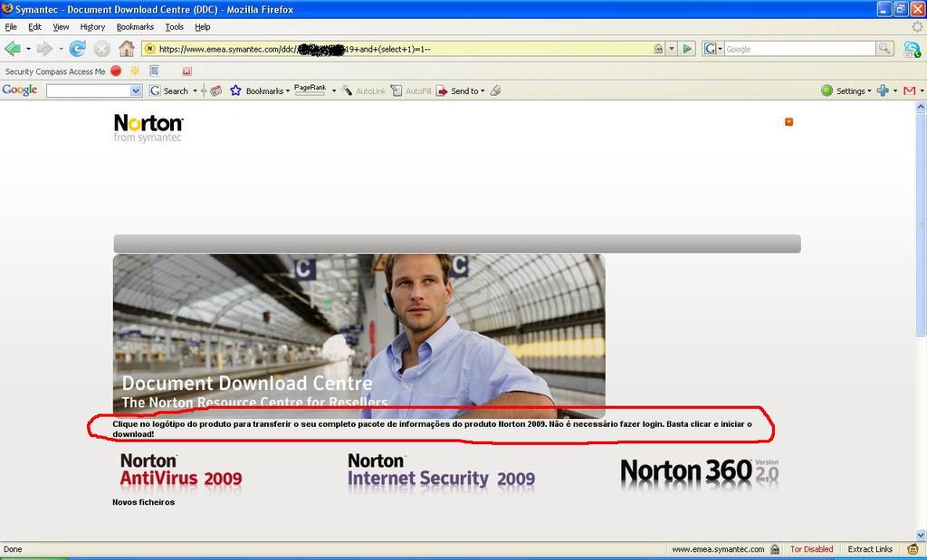Click the monkey face icon in status bar
This screenshot has width=927, height=560.
(913, 549)
